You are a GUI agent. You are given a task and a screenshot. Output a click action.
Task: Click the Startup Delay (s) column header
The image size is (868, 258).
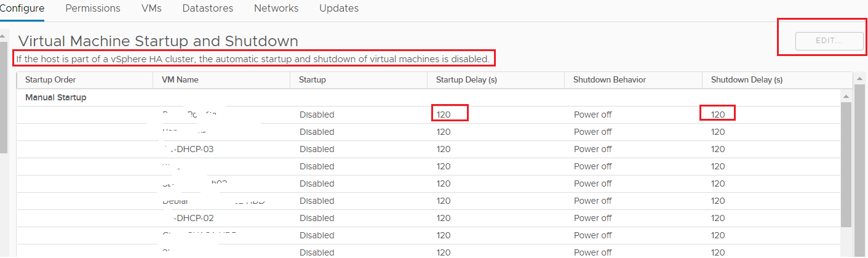[496, 80]
